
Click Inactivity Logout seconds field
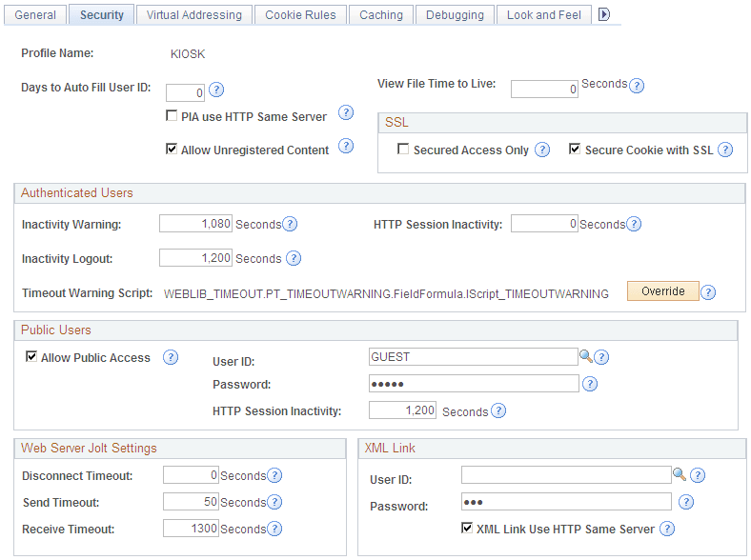point(196,258)
